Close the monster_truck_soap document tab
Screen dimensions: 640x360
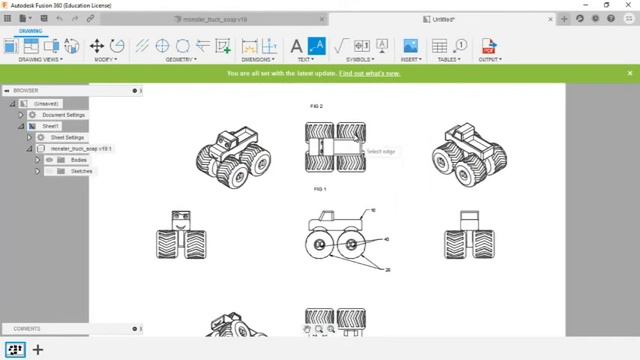(x=322, y=19)
